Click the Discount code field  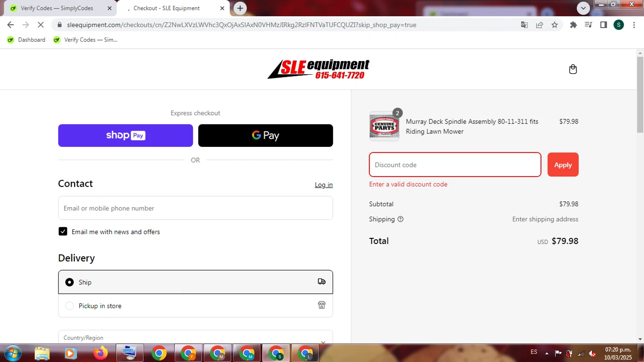(x=455, y=164)
